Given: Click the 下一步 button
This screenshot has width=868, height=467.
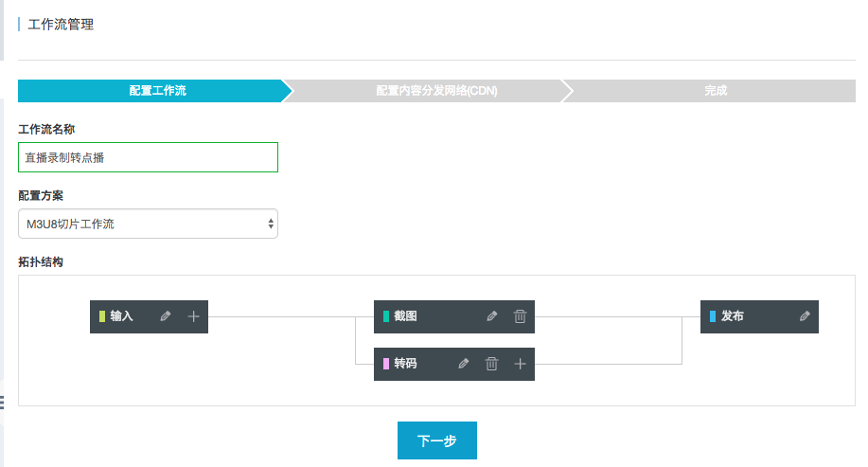Looking at the screenshot, I should (x=436, y=440).
